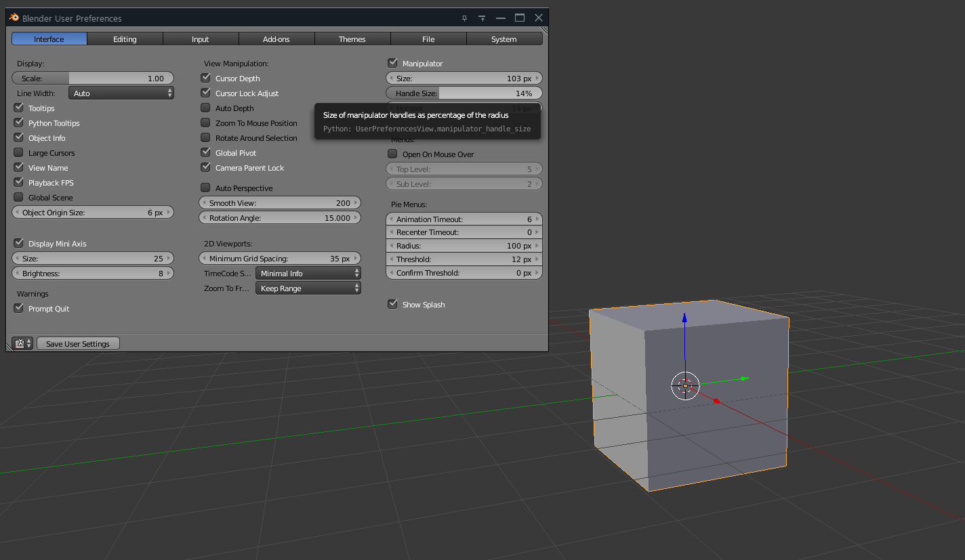The image size is (965, 560).
Task: Click the Mini Axis Brightness field
Action: pyautogui.click(x=93, y=274)
